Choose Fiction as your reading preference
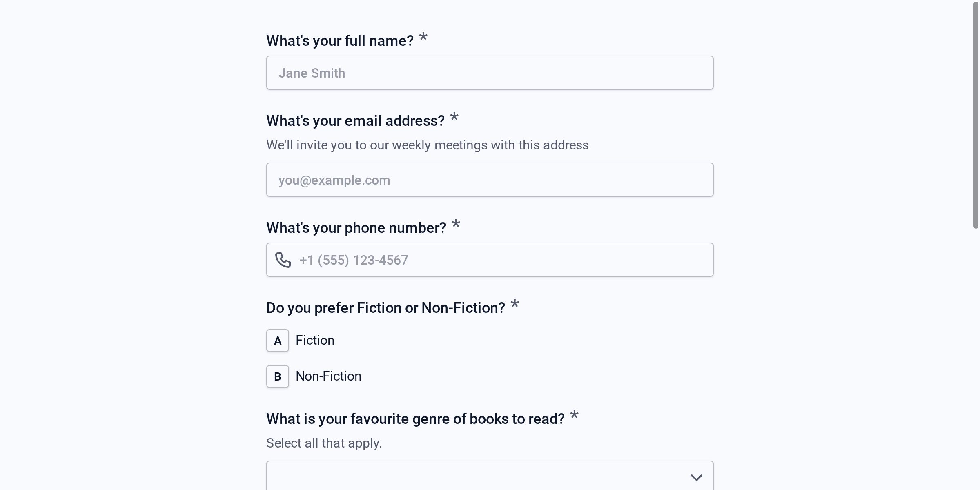This screenshot has width=980, height=490. [x=315, y=340]
